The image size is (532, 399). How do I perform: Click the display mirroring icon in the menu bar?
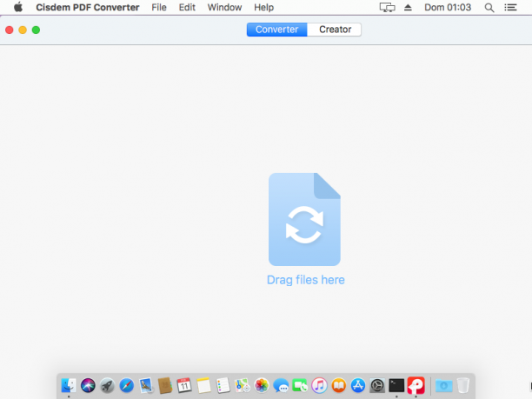tap(387, 8)
